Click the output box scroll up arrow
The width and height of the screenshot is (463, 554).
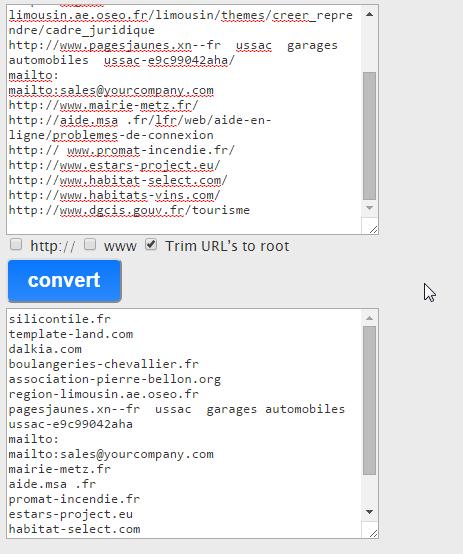pyautogui.click(x=369, y=318)
